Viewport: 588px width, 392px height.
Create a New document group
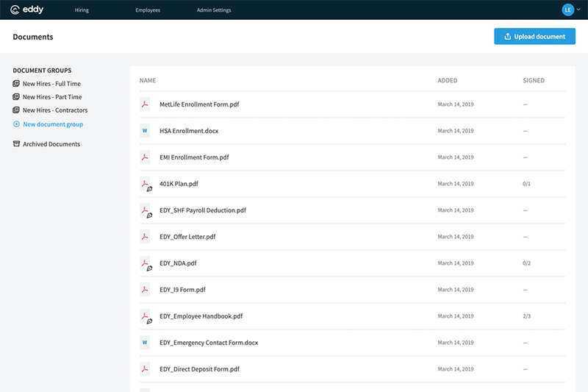52,124
